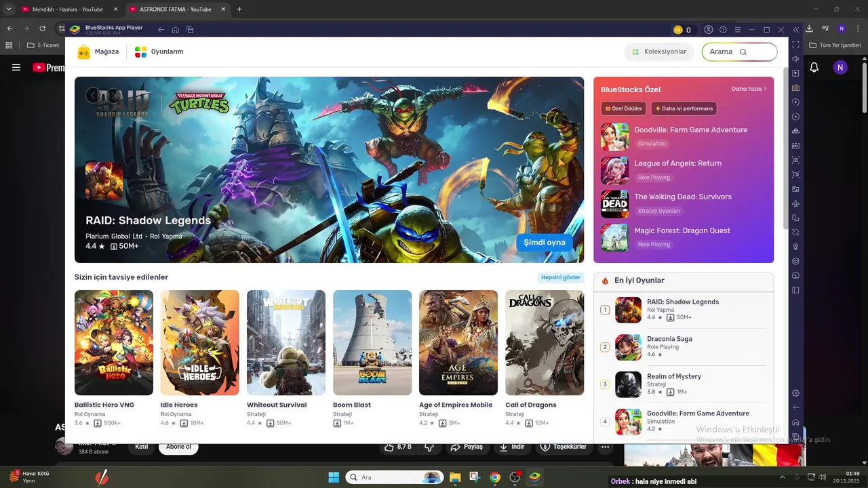Open The Walking Dead: Survivors
The image size is (868, 488).
[684, 204]
